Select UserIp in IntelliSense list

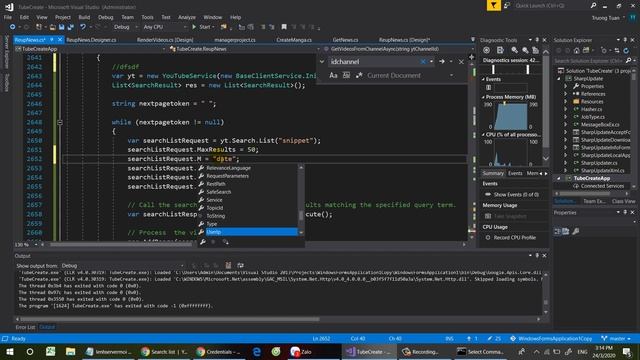tap(248, 232)
